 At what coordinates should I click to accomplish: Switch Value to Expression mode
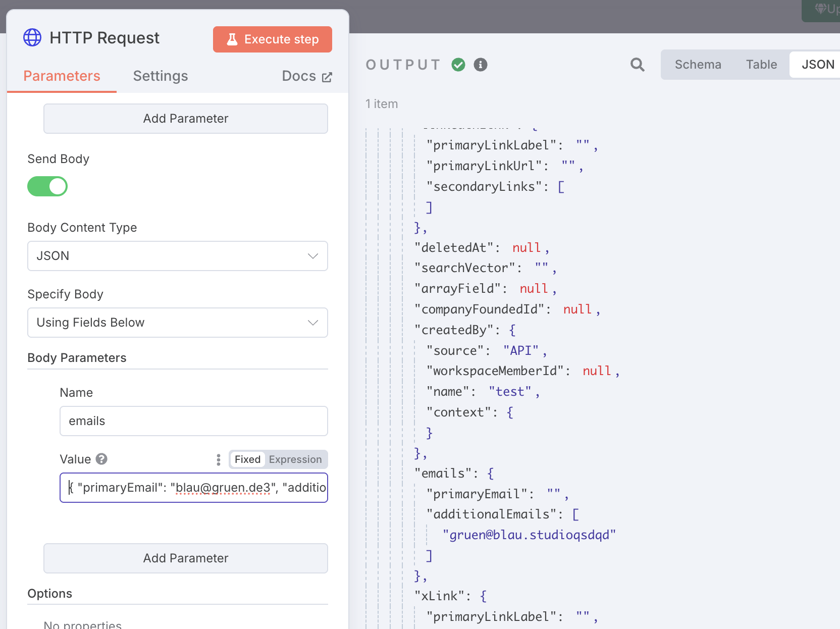click(295, 459)
